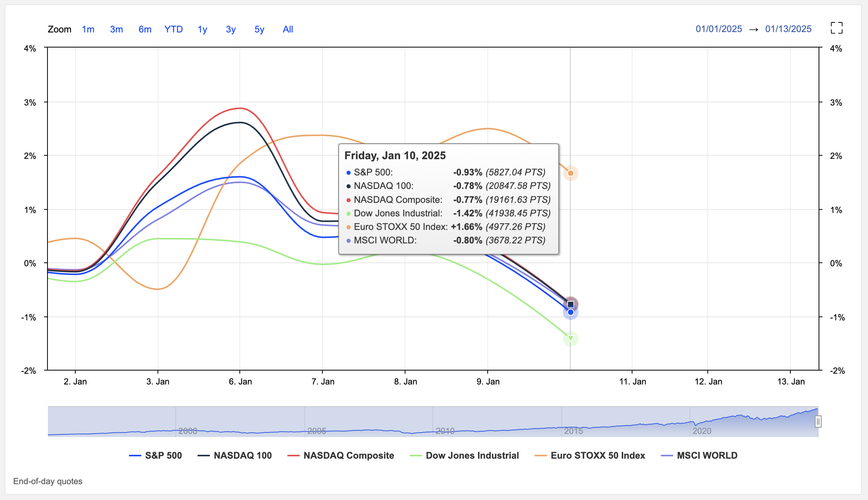Show All time range
868x500 pixels.
(288, 29)
